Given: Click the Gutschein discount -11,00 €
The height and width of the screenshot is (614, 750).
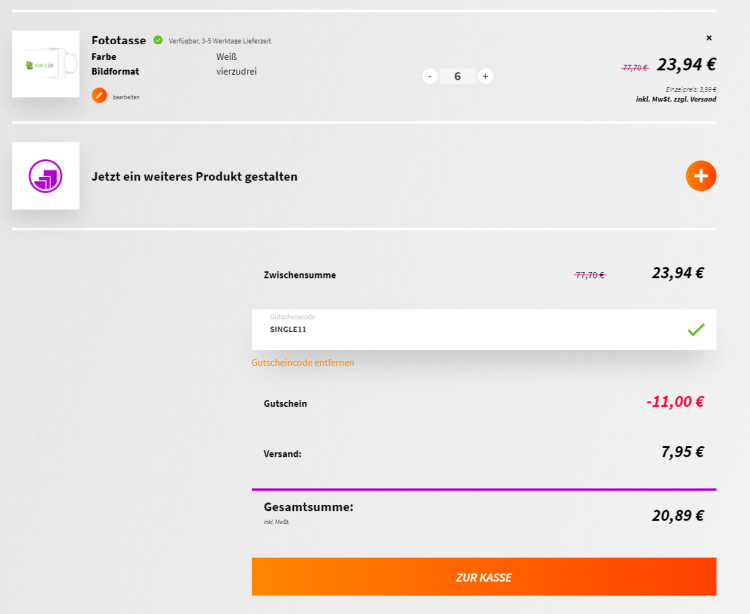Looking at the screenshot, I should tap(675, 402).
